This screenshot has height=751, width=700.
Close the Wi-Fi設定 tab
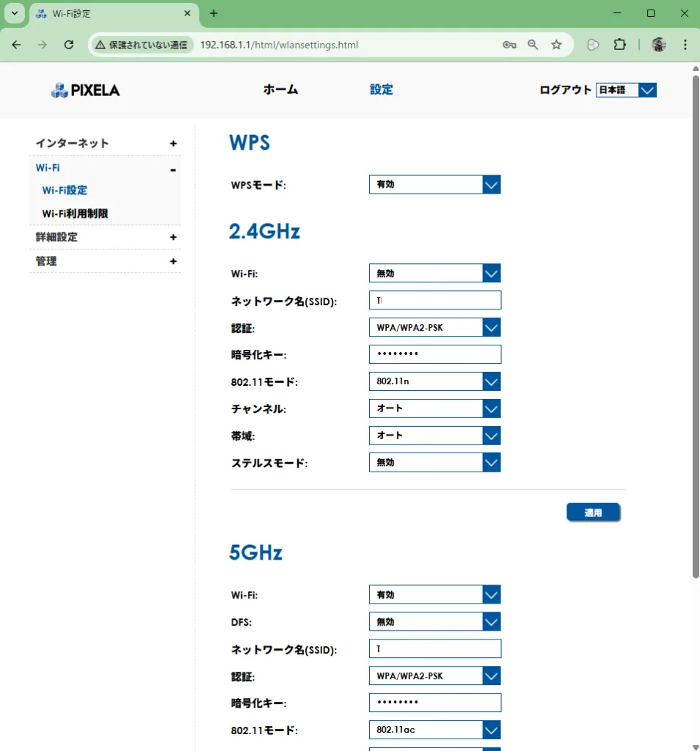click(187, 13)
